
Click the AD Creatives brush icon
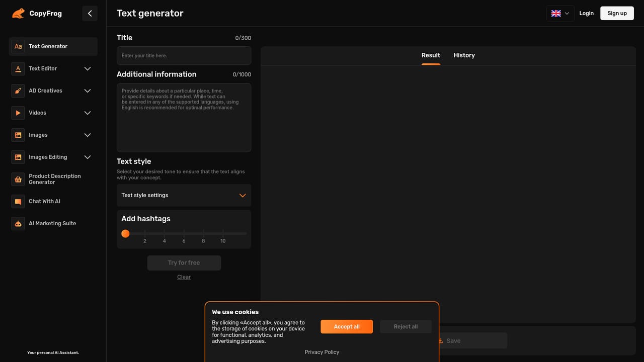tap(18, 90)
